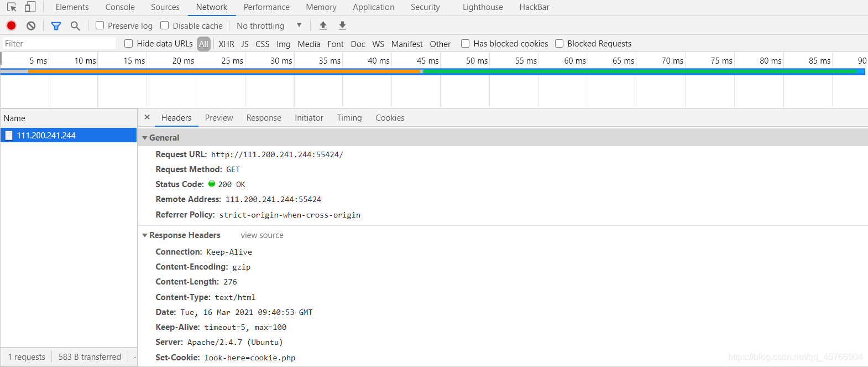Open the Performance panel

(266, 7)
